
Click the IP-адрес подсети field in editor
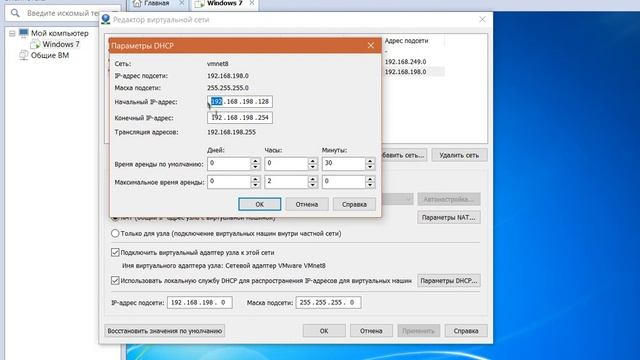200,302
